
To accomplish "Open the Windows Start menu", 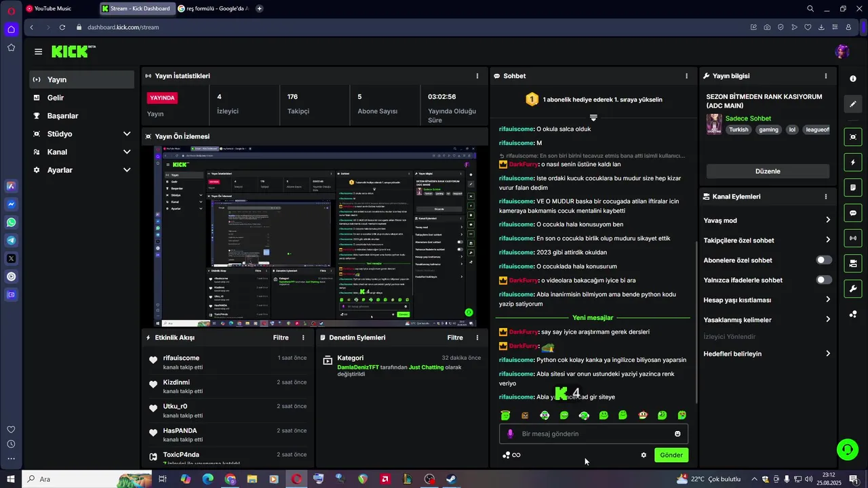I will (x=11, y=479).
